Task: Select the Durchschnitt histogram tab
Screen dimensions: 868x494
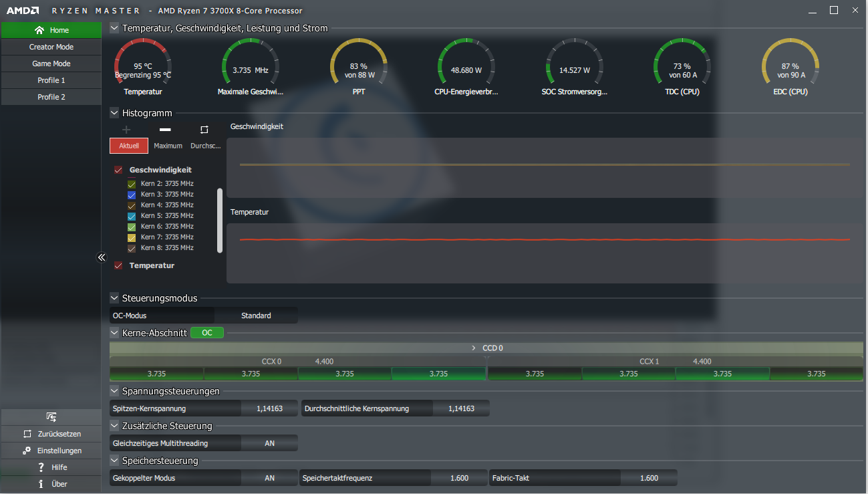Action: click(205, 146)
